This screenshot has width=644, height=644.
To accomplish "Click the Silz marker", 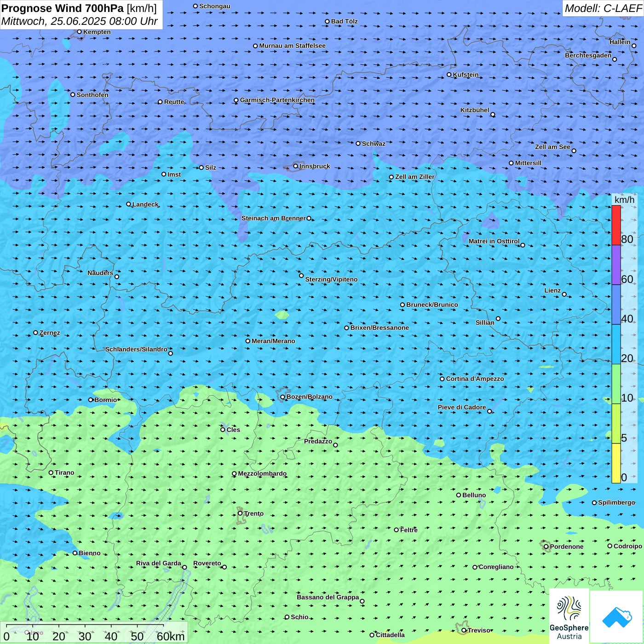I will tap(201, 167).
